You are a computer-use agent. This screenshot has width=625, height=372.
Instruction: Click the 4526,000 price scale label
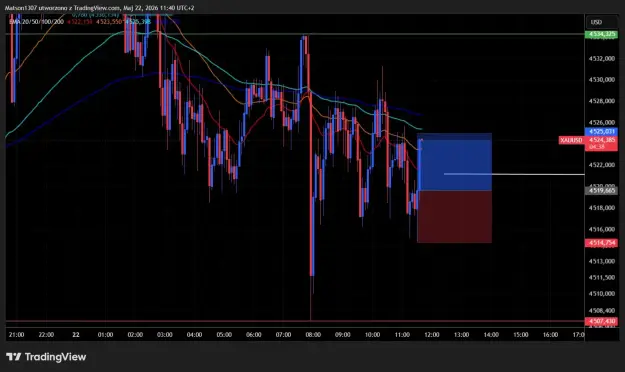tap(601, 122)
